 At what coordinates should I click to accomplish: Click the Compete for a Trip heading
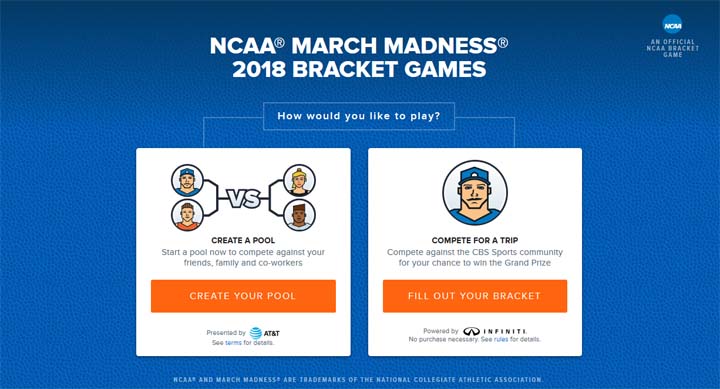pos(475,240)
